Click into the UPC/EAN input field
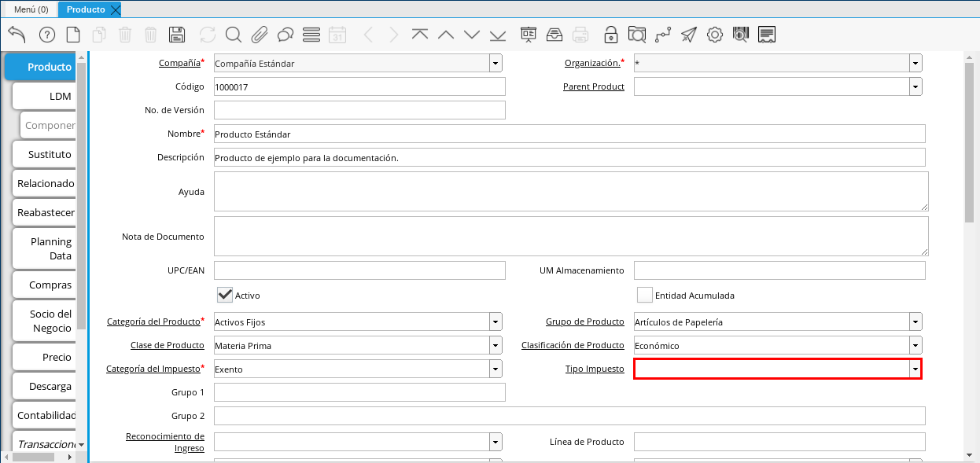This screenshot has width=980, height=463. tap(359, 270)
